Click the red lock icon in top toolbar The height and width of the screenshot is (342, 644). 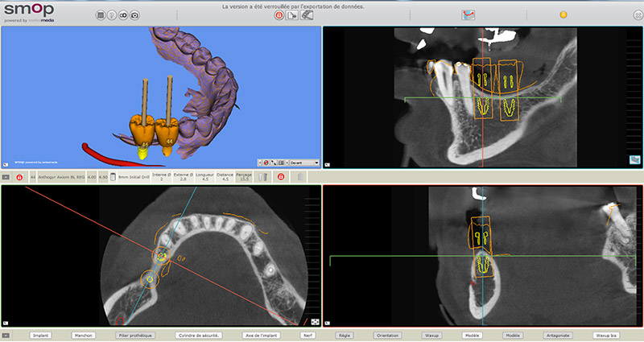pyautogui.click(x=279, y=15)
